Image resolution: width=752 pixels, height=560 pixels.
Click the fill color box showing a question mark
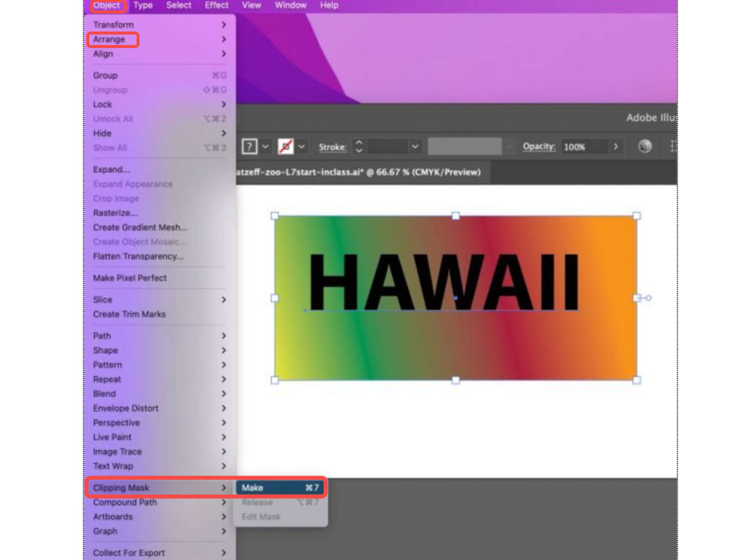(250, 146)
